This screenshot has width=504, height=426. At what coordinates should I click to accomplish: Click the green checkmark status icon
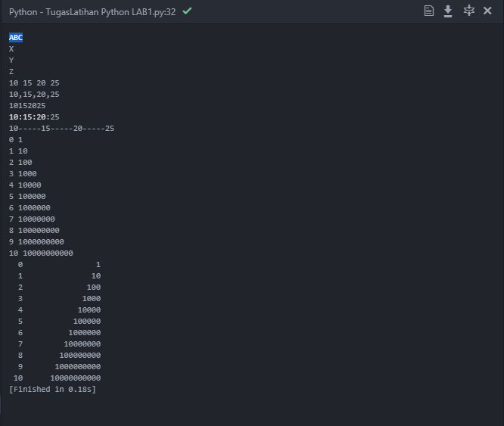(187, 11)
